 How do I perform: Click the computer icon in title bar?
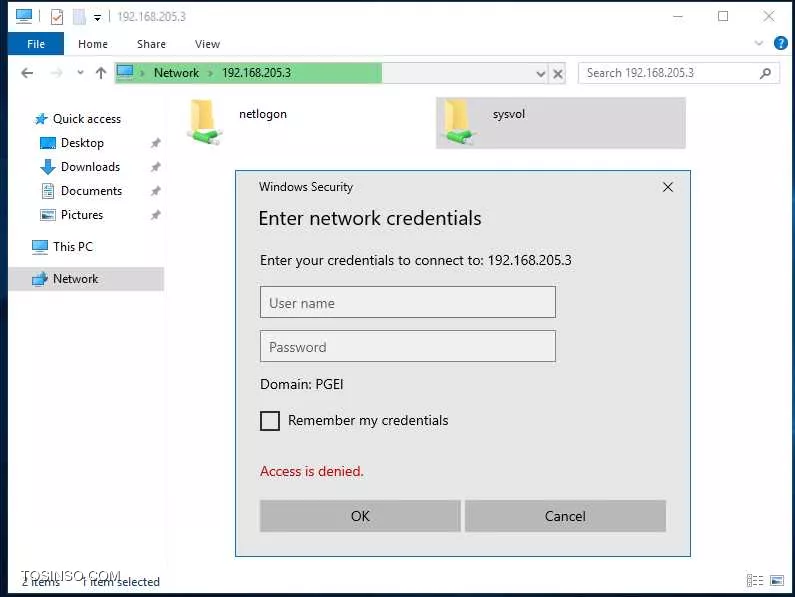(x=24, y=16)
